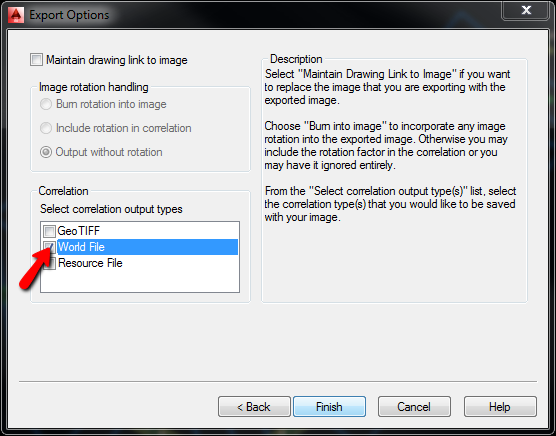Choose Include rotation in correlation option
Screen dimensions: 556x436
coord(46,128)
